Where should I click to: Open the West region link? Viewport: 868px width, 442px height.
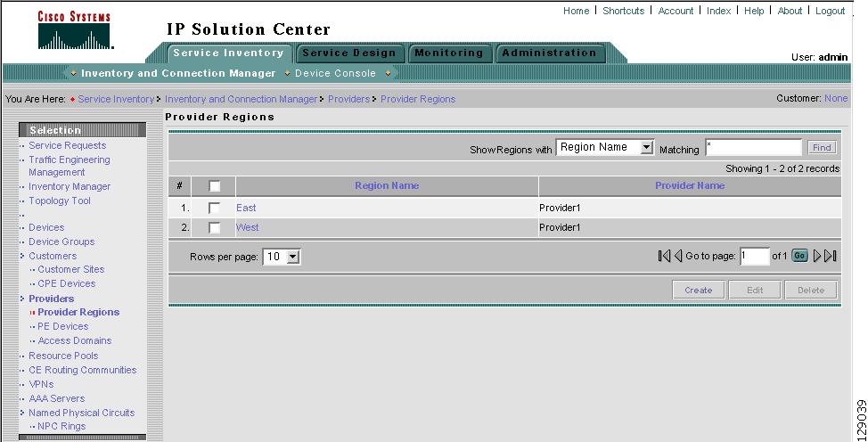pyautogui.click(x=248, y=227)
